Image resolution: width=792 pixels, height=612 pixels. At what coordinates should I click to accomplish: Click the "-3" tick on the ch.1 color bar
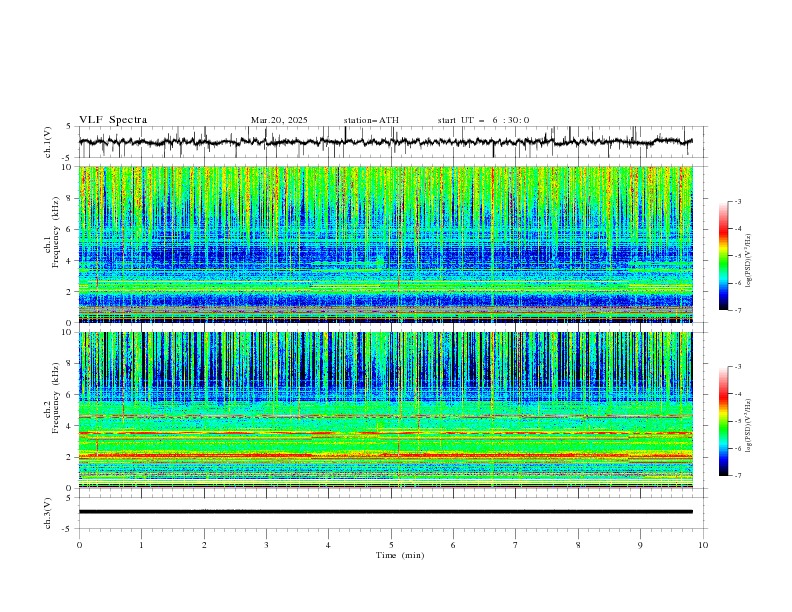click(738, 202)
